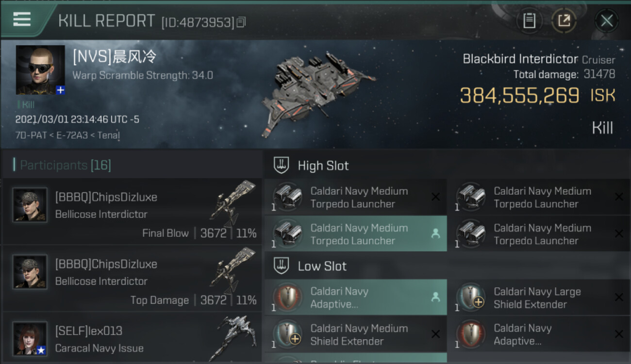Open the hamburger menu

[x=22, y=19]
